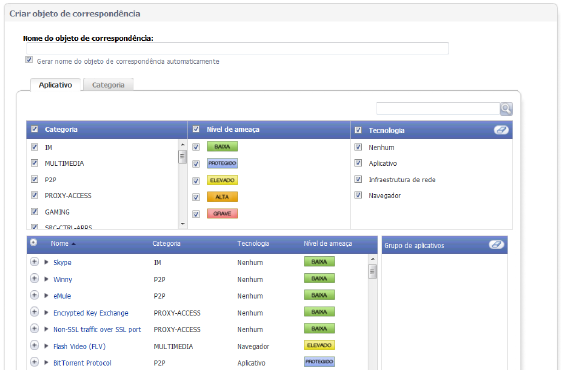Click the eraser icon in Tecnologia header
Viewport: 576px width, 378px height.
(501, 130)
